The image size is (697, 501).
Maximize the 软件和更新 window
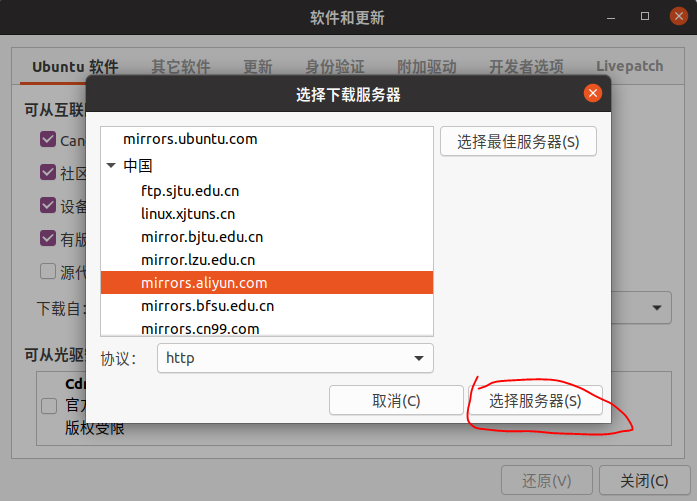click(x=645, y=16)
